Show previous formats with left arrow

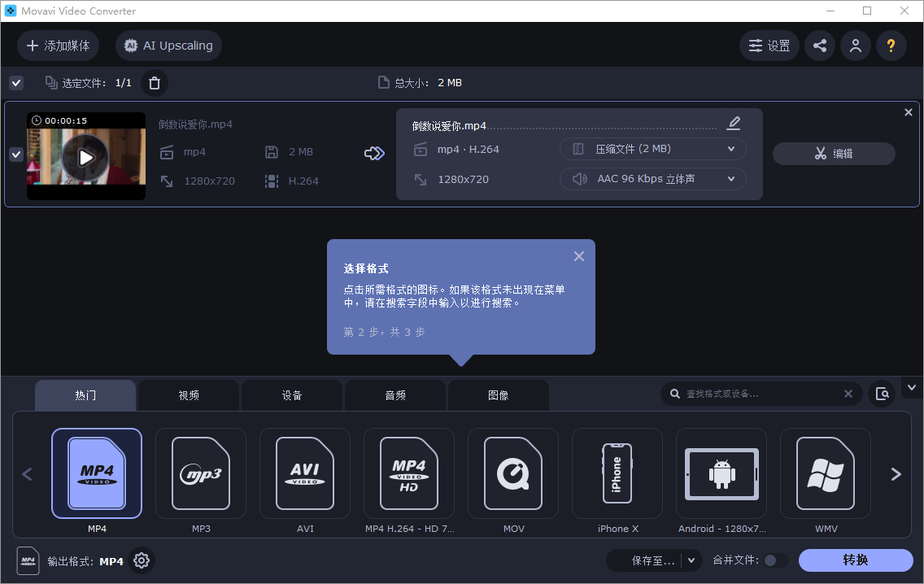27,474
